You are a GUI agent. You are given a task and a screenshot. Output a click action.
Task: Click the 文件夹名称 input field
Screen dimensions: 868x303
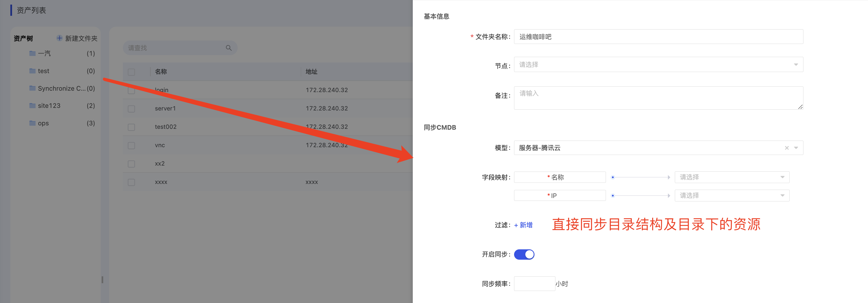coord(658,37)
